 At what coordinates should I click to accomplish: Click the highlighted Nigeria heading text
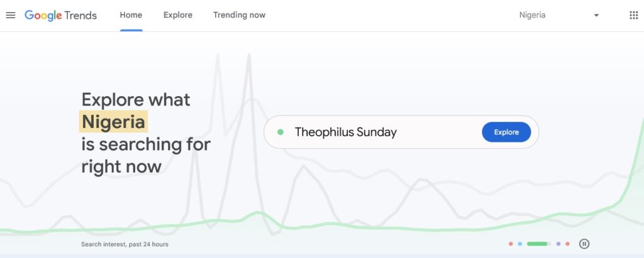(113, 122)
